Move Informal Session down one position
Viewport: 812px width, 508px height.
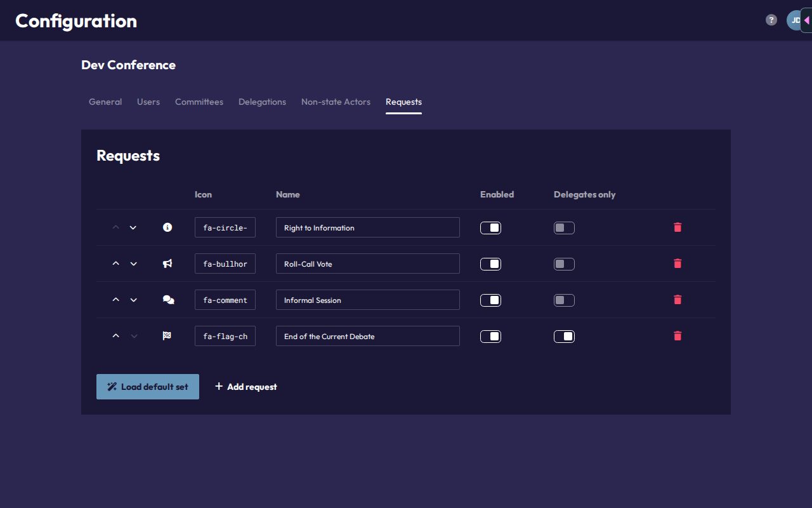pyautogui.click(x=133, y=300)
